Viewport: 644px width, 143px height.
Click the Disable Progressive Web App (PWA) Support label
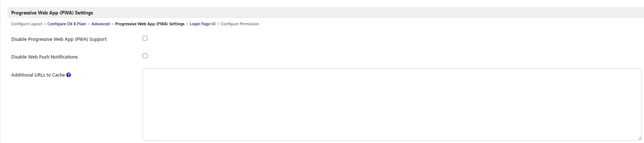(59, 39)
